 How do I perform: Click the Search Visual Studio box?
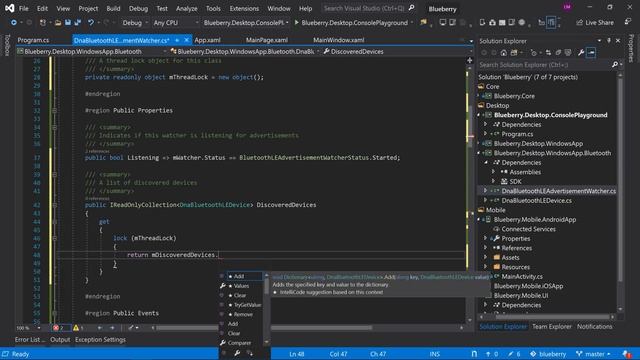pyautogui.click(x=369, y=8)
